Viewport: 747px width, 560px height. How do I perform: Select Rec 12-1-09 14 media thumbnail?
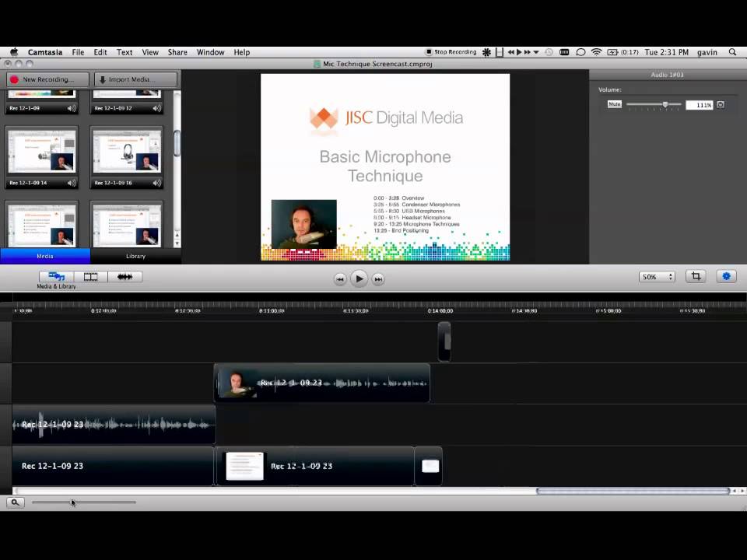[42, 157]
